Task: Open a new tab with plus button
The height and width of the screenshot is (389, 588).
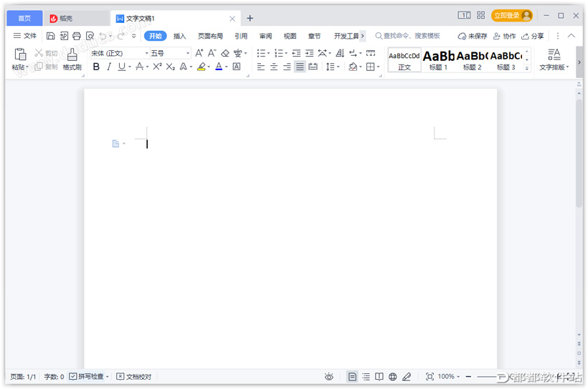Action: [x=250, y=18]
